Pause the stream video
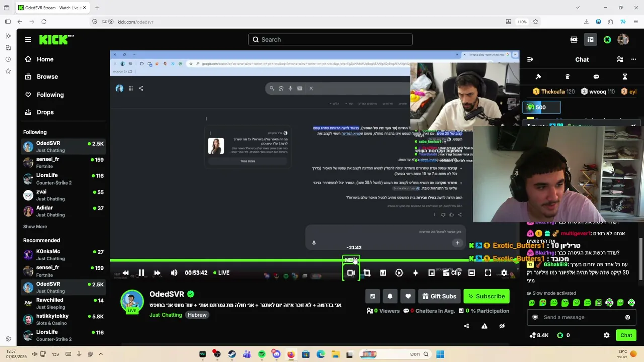The image size is (644, 362). tap(141, 273)
